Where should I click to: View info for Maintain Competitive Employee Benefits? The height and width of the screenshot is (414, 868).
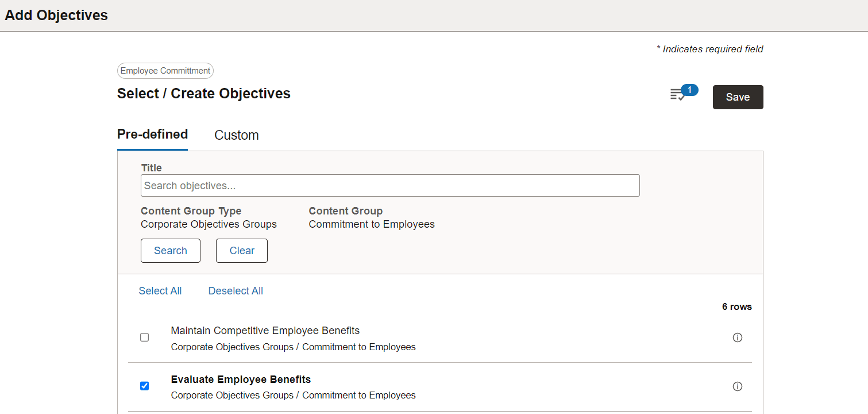point(738,338)
